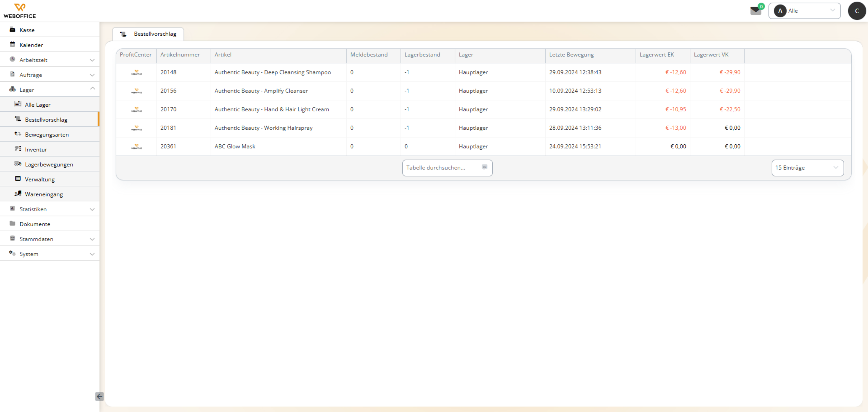Open Wareneingang menu item
This screenshot has height=412, width=868.
tap(50, 194)
